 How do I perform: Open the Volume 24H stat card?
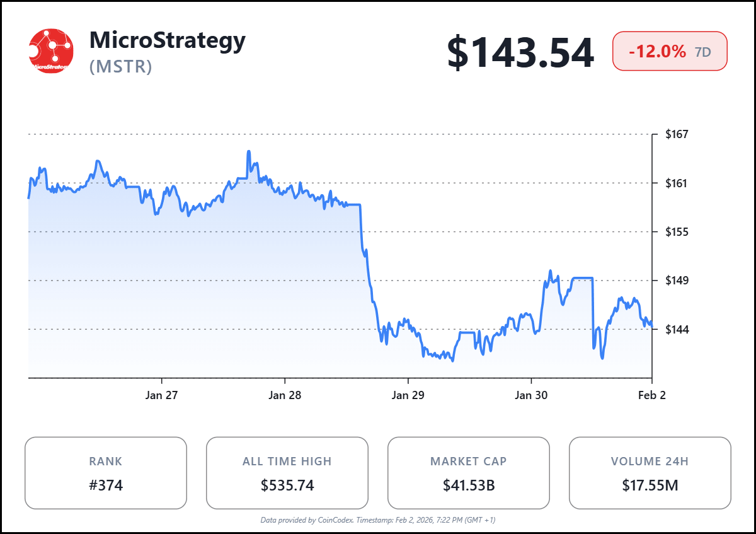(650, 473)
